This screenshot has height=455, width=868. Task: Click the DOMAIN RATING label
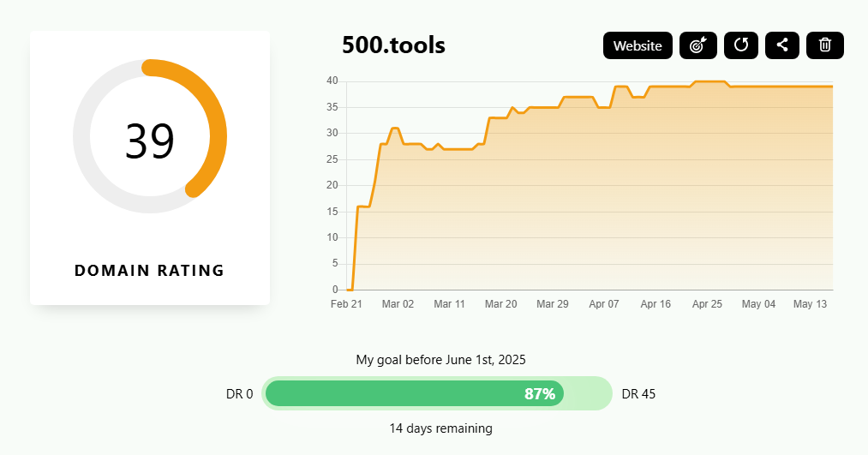[x=150, y=271]
